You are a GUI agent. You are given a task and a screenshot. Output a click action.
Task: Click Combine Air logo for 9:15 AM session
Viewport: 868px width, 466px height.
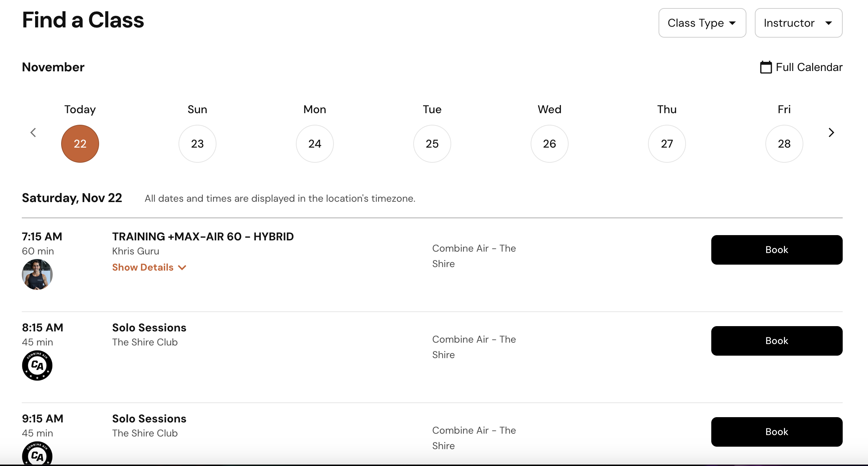tap(37, 454)
